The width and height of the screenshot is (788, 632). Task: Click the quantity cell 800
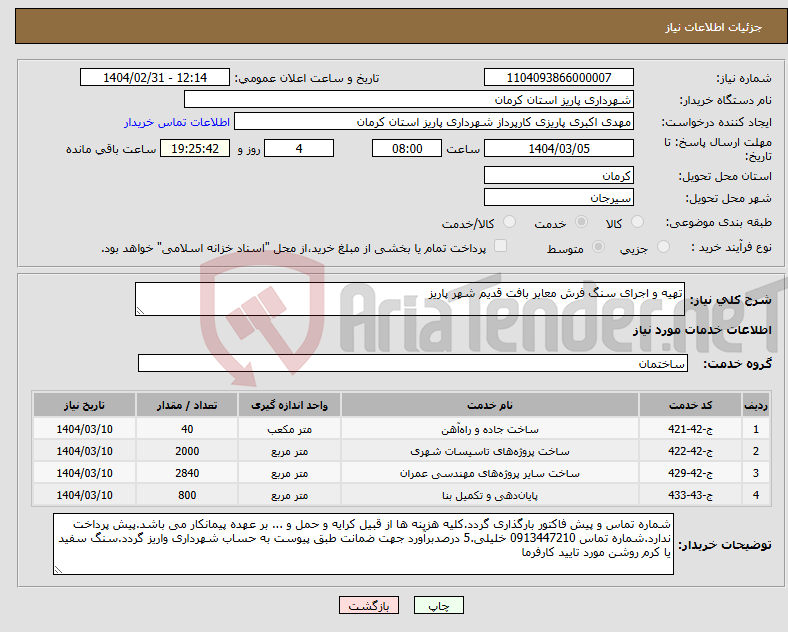point(187,495)
